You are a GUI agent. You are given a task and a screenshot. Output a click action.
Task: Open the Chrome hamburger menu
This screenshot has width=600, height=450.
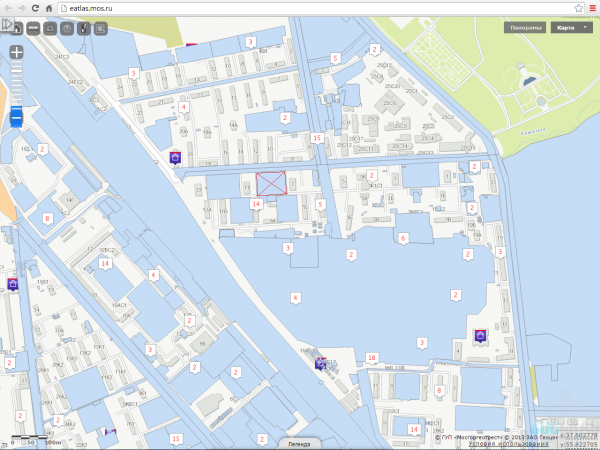point(591,7)
